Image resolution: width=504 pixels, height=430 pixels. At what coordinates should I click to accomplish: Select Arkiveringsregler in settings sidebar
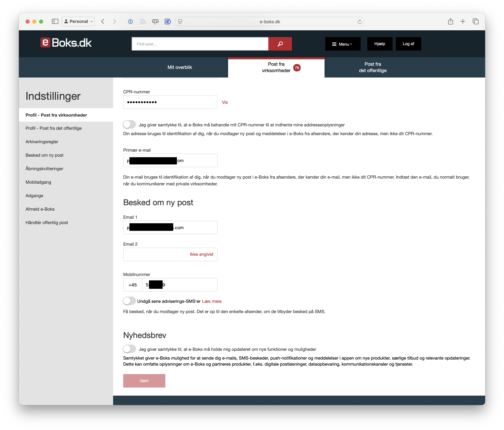tap(42, 142)
